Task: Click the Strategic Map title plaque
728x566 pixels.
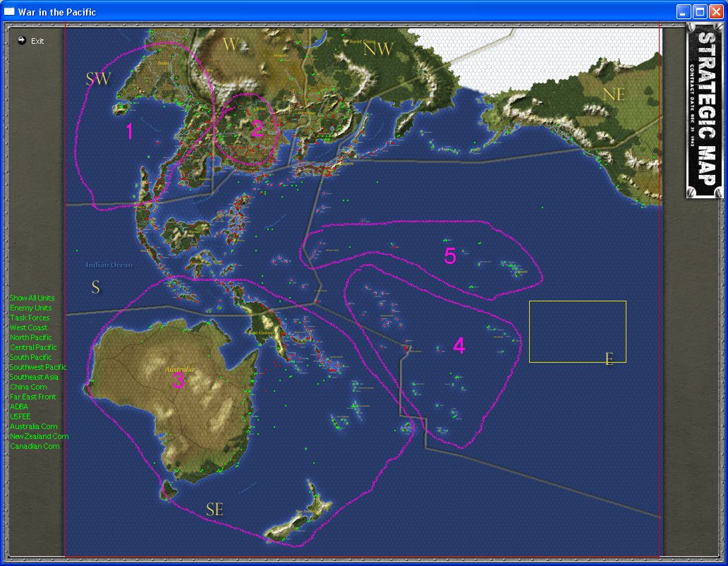Action: click(705, 112)
